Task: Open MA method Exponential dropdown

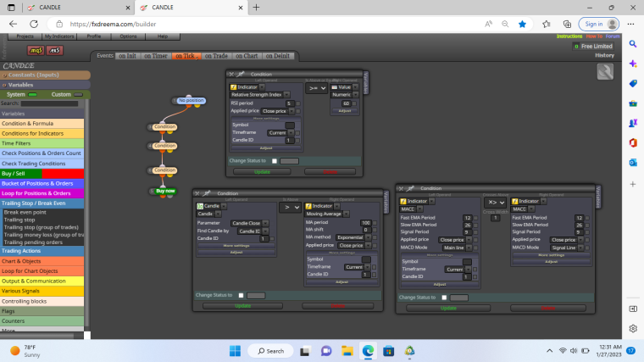Action: (x=353, y=237)
